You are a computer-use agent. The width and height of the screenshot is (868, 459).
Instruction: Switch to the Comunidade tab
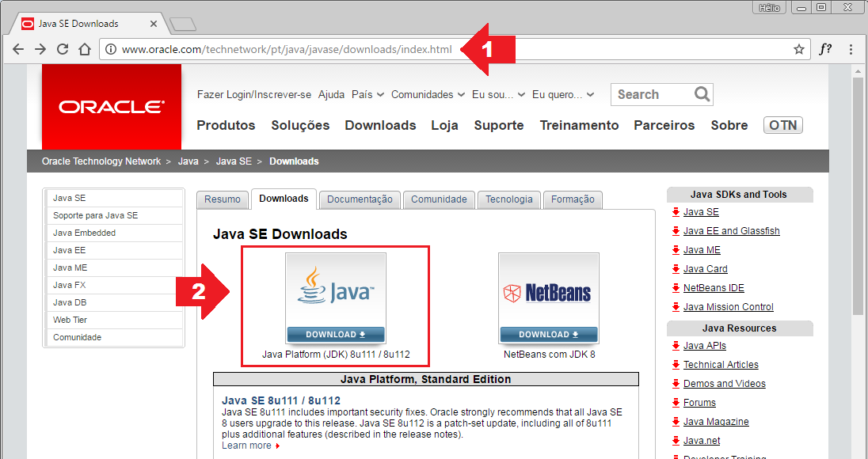439,199
